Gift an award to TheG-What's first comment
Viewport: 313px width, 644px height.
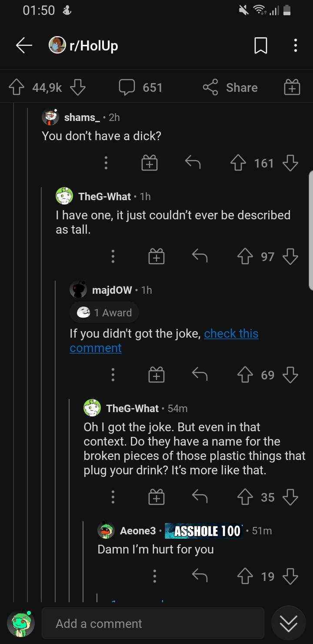tap(156, 256)
